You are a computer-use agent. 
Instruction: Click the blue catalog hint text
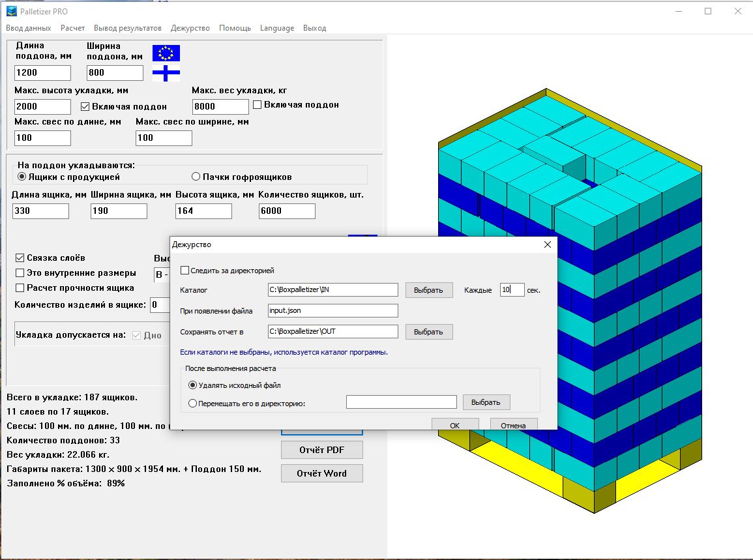point(284,352)
